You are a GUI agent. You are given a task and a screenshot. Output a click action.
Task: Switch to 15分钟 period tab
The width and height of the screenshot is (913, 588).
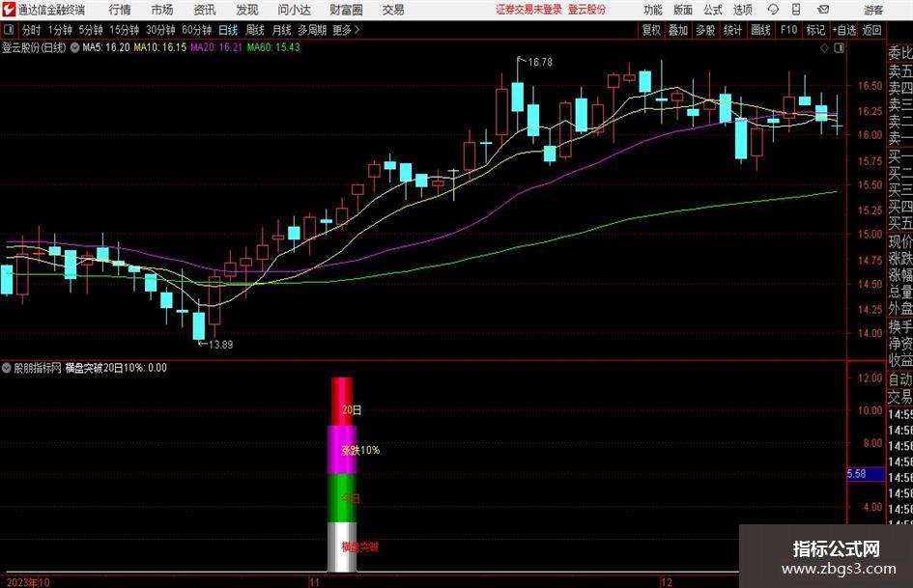pyautogui.click(x=124, y=30)
